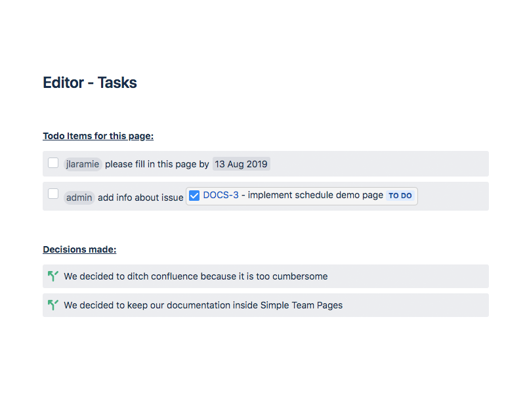Click the text 'please fill in this page by'
This screenshot has width=525, height=420.
[157, 164]
